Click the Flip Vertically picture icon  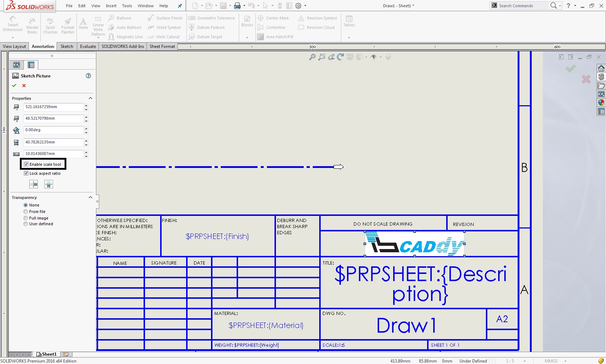(49, 185)
